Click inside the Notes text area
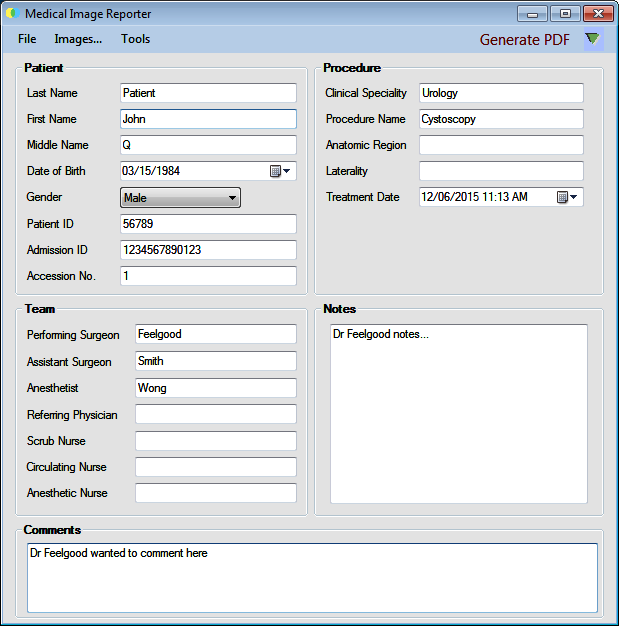 459,414
